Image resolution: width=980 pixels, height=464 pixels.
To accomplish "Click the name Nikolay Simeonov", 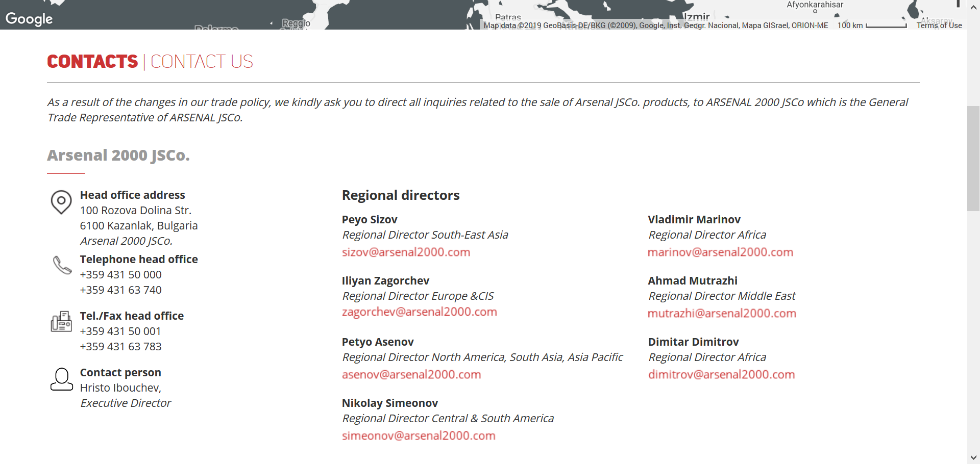I will tap(390, 403).
